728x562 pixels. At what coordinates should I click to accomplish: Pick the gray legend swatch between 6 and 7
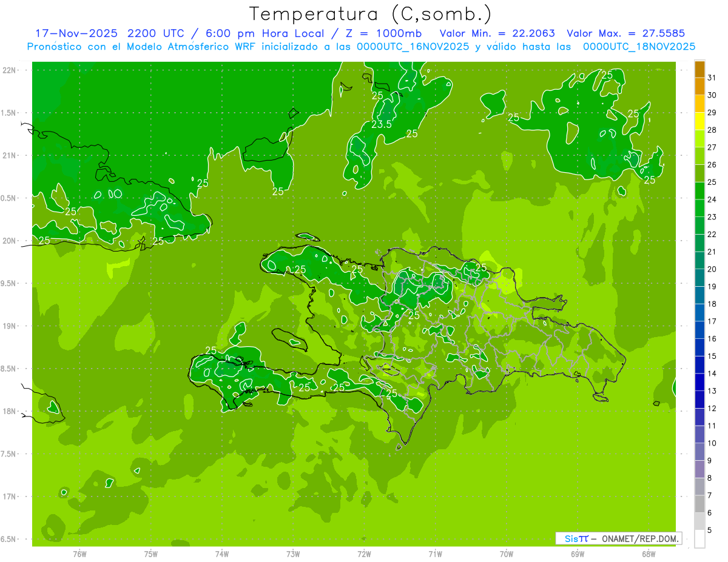pyautogui.click(x=699, y=504)
